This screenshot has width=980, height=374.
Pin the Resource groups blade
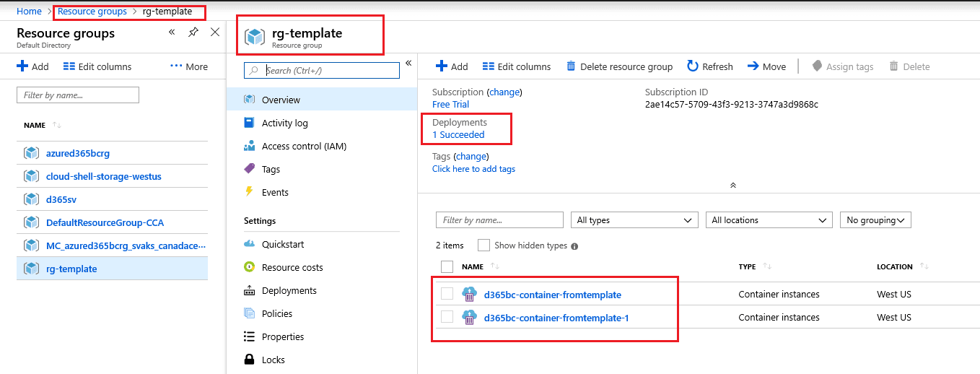click(193, 32)
